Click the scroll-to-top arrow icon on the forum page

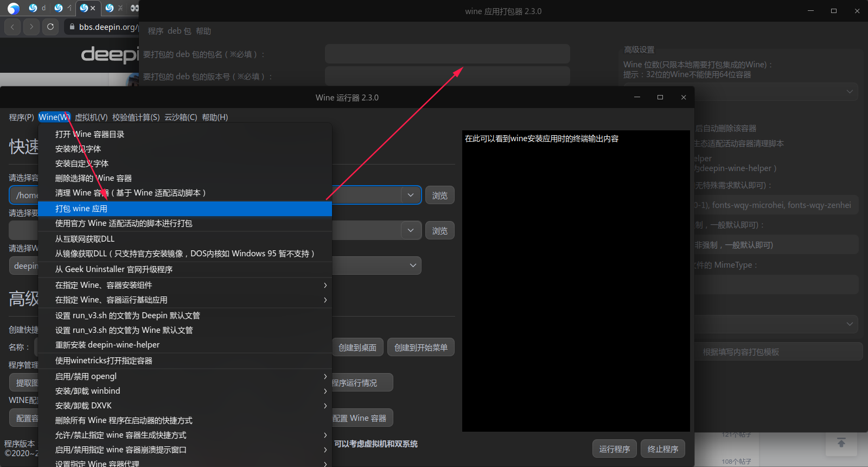click(841, 443)
